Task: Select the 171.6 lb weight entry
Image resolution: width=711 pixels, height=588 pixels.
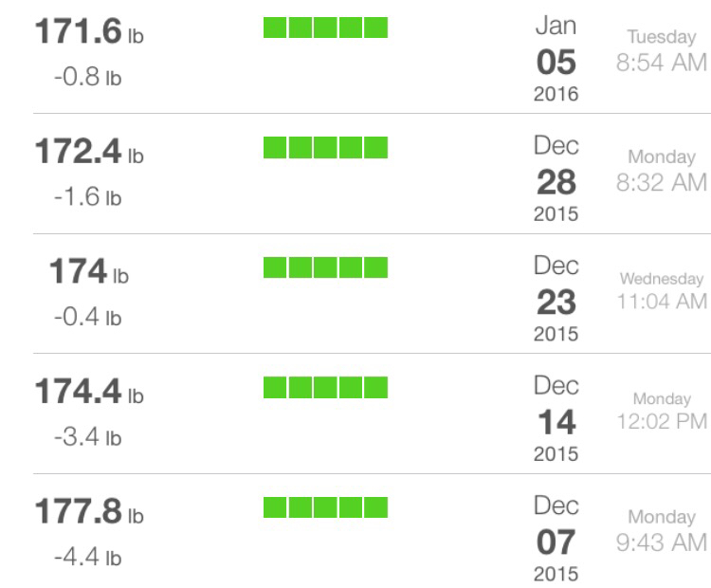Action: point(89,31)
